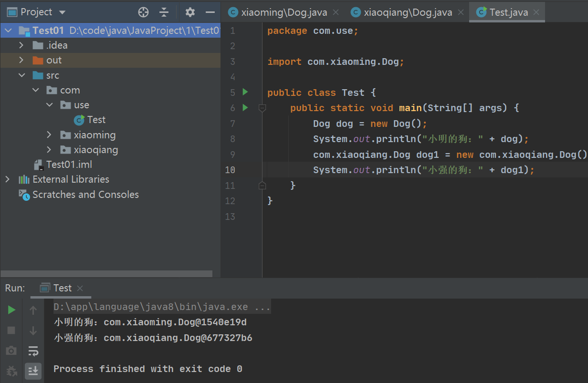Click run gutter arrow beside main method

pos(245,108)
